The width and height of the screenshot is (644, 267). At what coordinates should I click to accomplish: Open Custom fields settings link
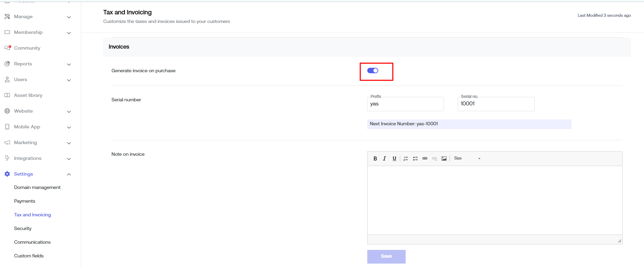click(29, 256)
